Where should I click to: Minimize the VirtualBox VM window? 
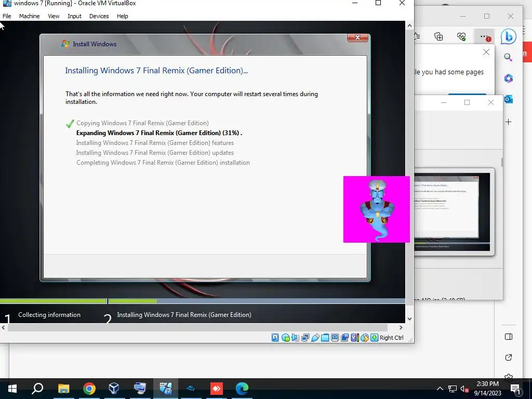click(x=355, y=3)
